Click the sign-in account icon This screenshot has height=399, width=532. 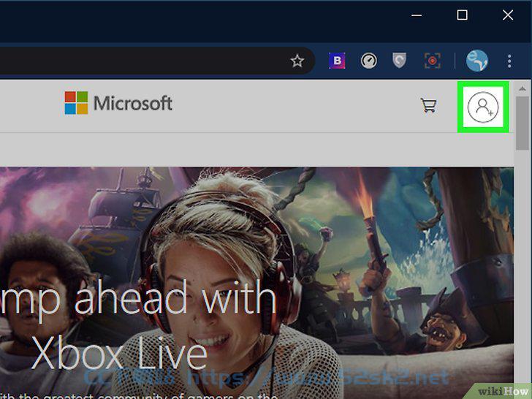pos(483,107)
